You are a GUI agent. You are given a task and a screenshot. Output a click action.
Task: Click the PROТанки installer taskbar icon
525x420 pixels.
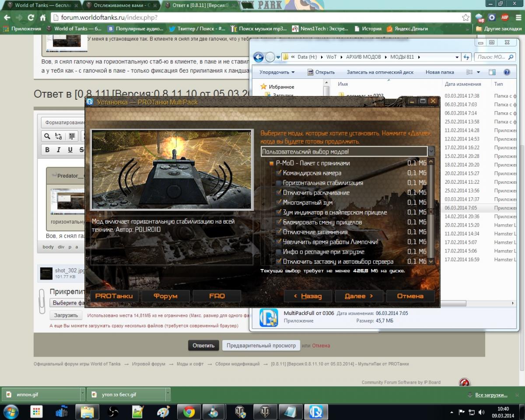[x=316, y=412]
